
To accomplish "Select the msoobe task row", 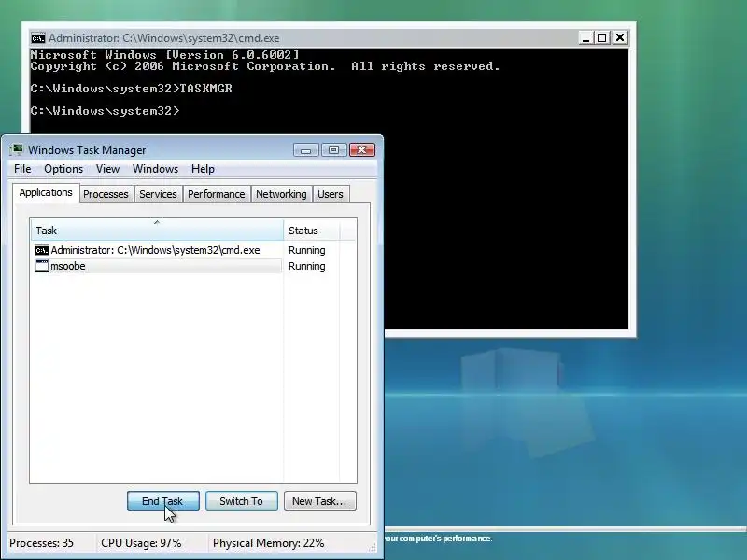I will (x=156, y=266).
